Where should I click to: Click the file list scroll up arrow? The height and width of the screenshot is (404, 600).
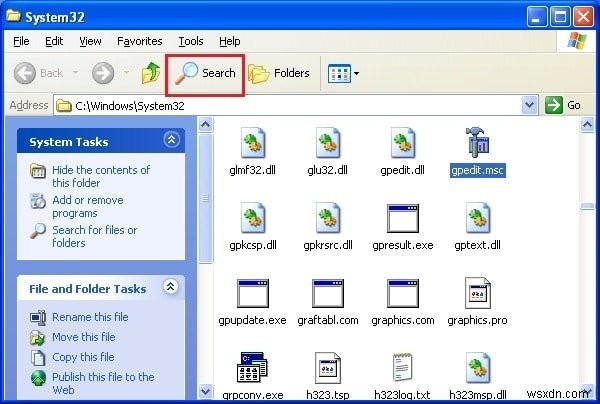coord(587,125)
